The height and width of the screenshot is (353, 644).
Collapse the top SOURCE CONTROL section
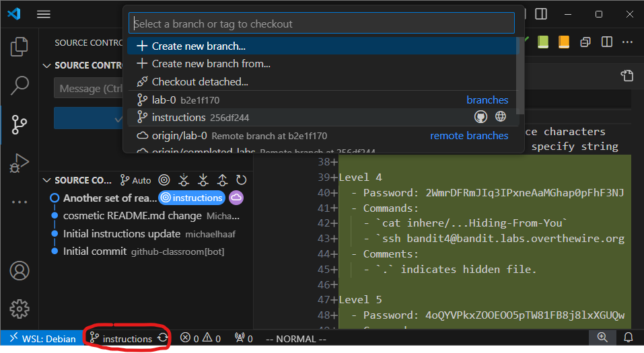pos(47,65)
